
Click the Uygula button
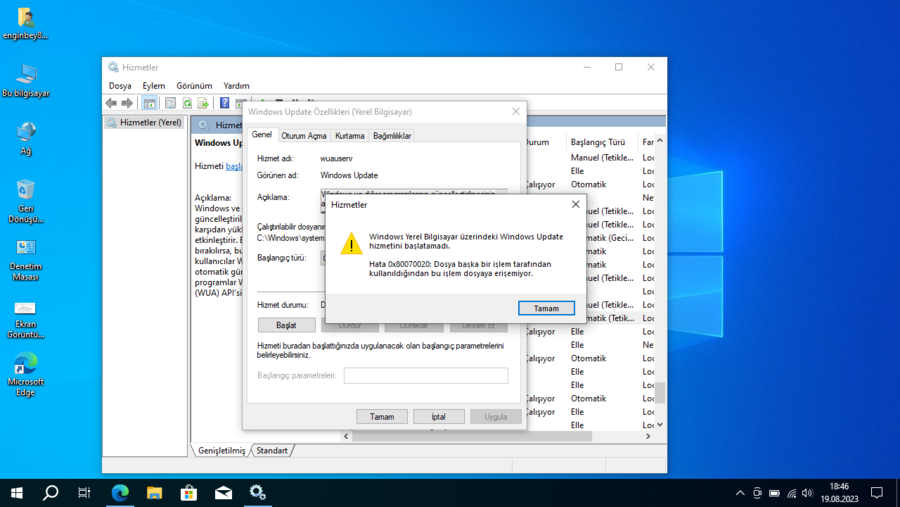click(495, 416)
